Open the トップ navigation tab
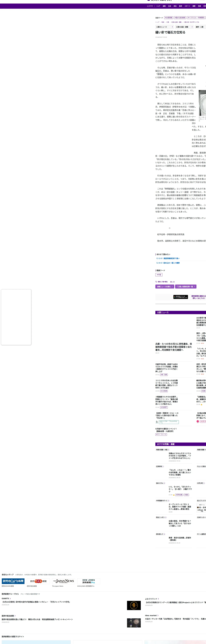 158,6
